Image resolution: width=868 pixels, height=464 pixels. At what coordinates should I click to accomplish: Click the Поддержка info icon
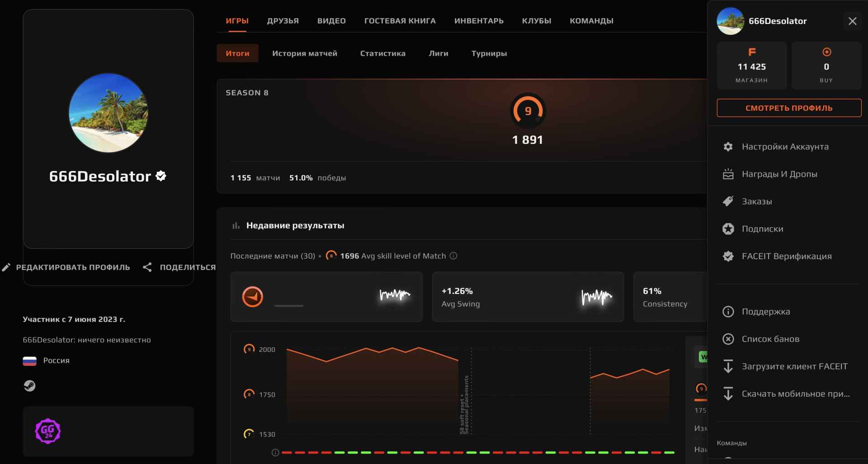click(728, 312)
